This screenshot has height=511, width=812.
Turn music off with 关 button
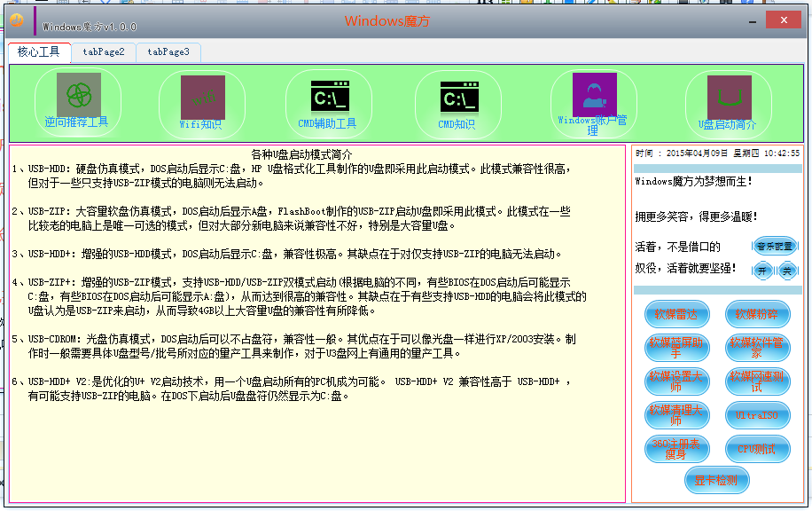point(787,271)
